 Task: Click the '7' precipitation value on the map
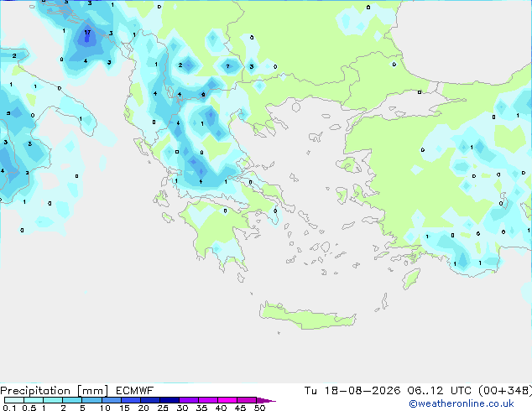pos(227,66)
